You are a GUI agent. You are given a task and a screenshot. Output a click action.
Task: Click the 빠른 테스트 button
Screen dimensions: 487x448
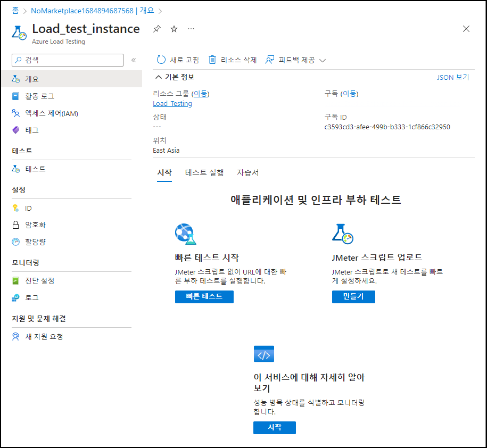pos(204,297)
